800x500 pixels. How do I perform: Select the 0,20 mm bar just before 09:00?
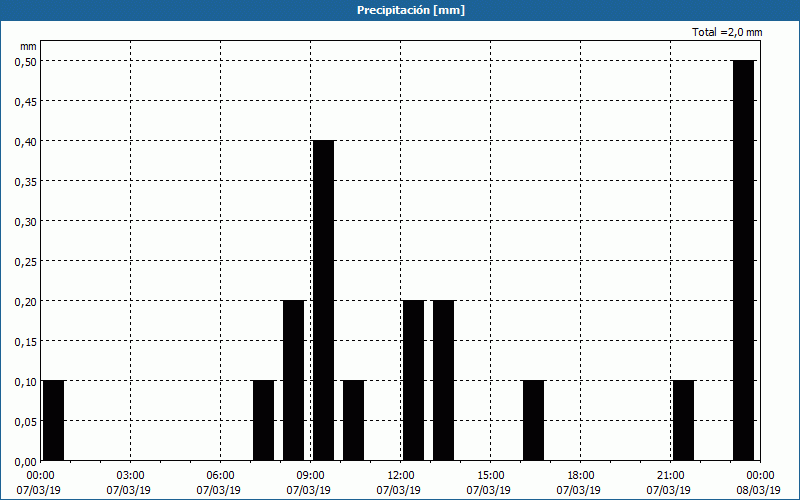pyautogui.click(x=293, y=381)
